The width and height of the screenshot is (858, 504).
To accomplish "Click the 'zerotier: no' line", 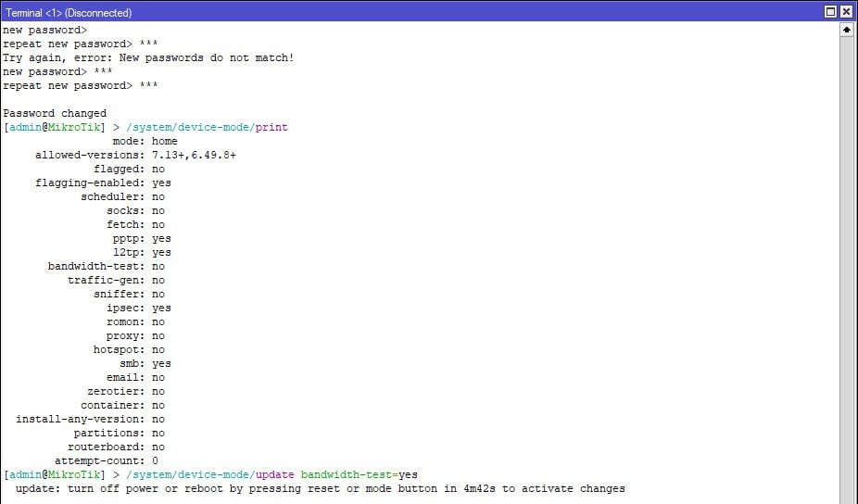I will (126, 391).
